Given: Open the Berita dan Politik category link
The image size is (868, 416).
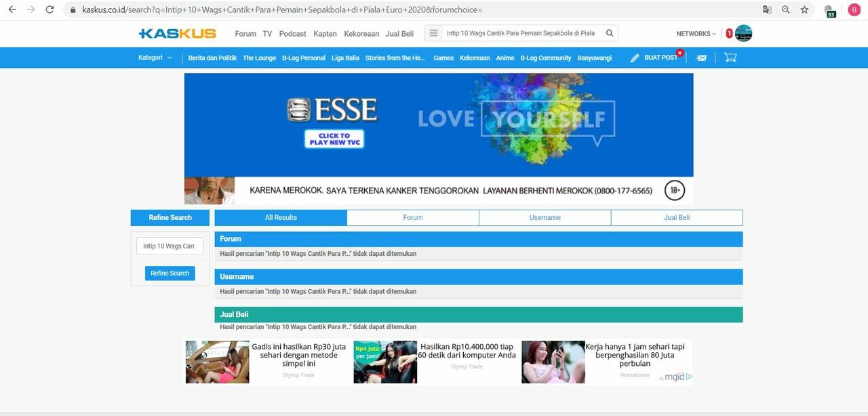Looking at the screenshot, I should (212, 58).
